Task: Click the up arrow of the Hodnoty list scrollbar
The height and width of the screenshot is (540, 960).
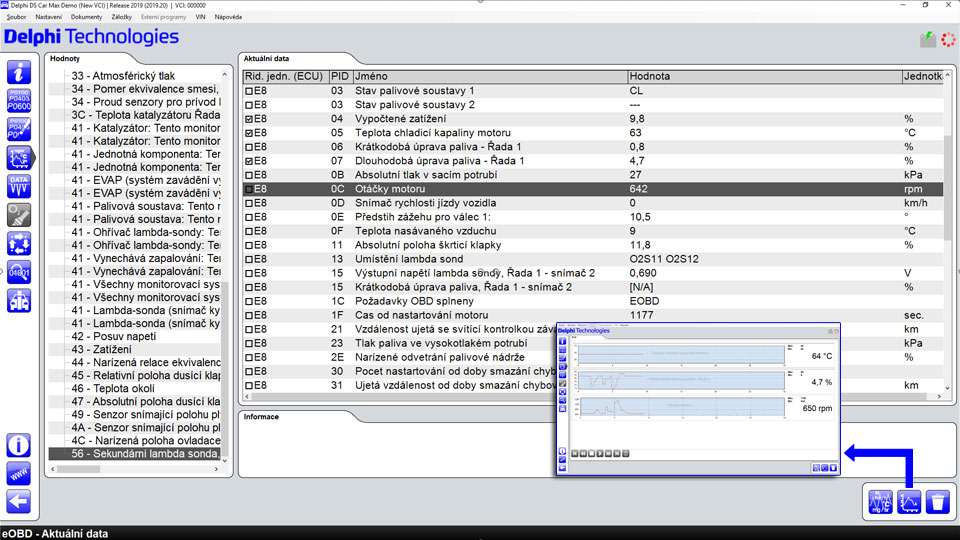Action: point(225,75)
